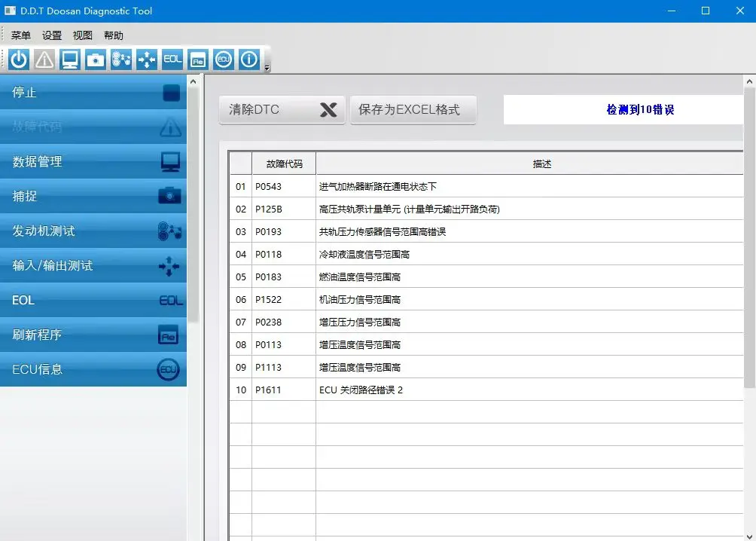Screen dimensions: 756x541
Task: Open 发动机测试 in the sidebar
Action: [x=93, y=231]
